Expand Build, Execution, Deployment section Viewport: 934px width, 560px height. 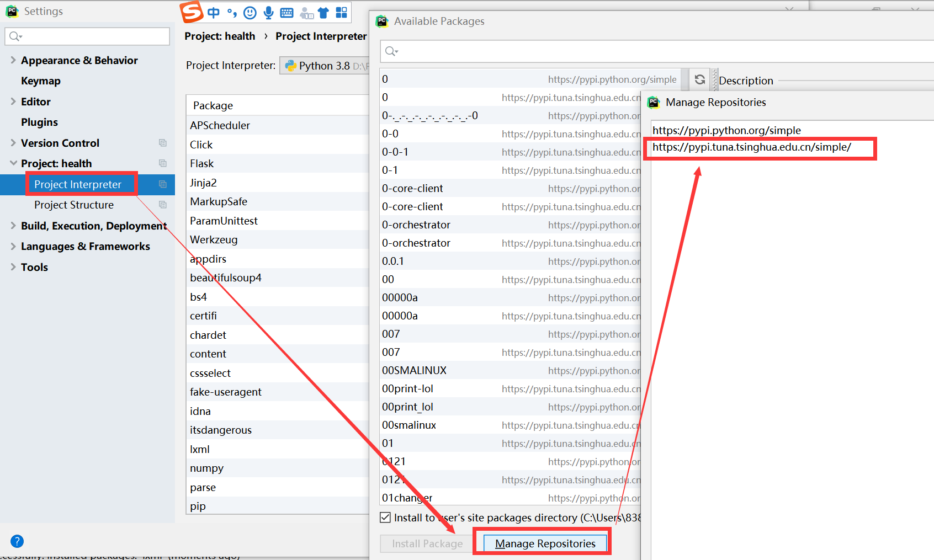pyautogui.click(x=13, y=226)
